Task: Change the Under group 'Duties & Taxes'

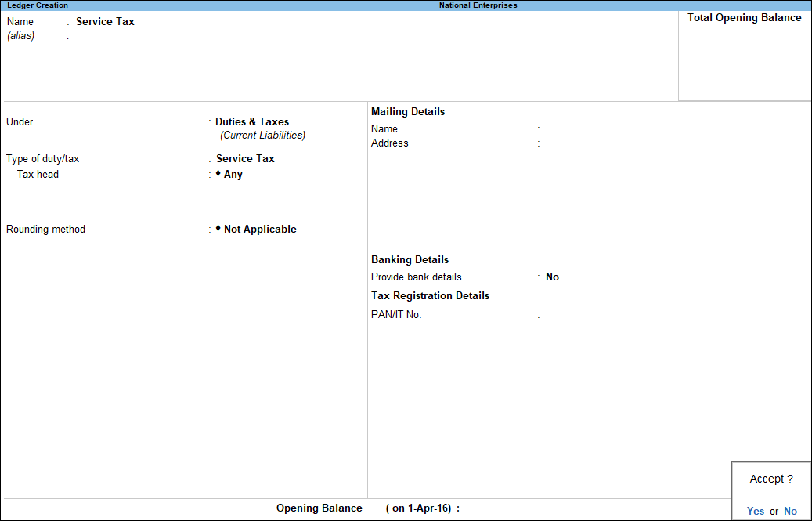Action: coord(252,121)
